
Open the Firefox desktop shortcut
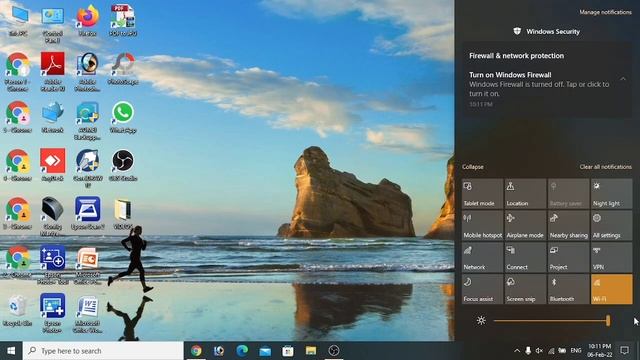coord(87,20)
